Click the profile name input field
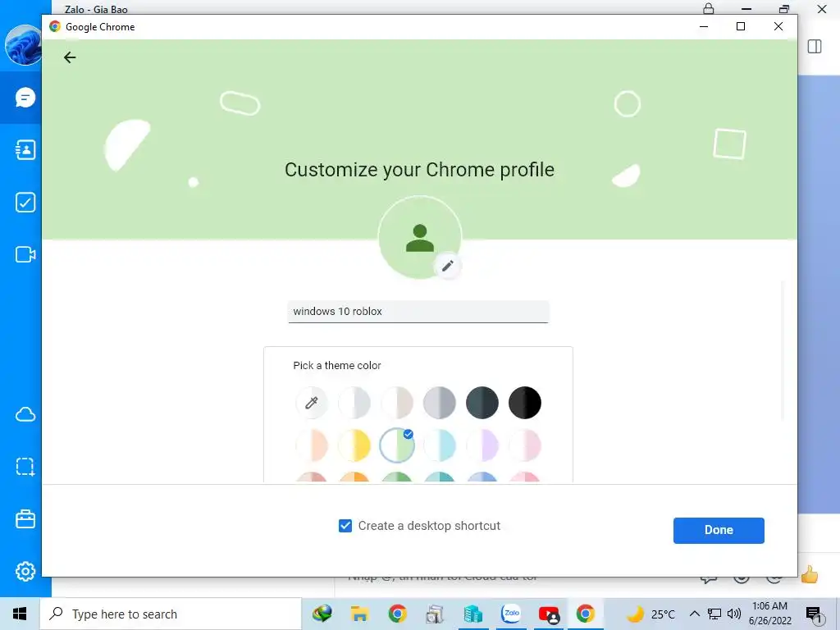This screenshot has width=840, height=630. (418, 312)
